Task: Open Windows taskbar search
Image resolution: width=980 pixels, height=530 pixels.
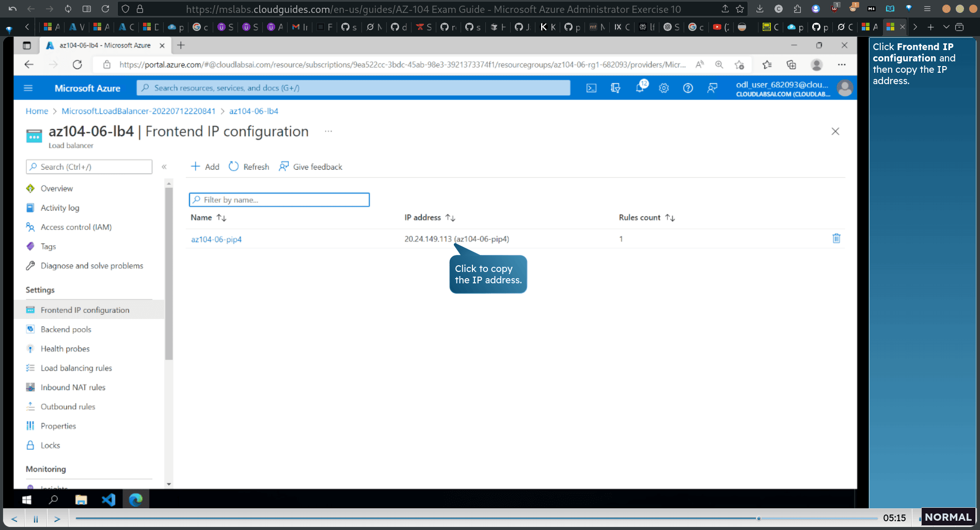Action: point(53,500)
